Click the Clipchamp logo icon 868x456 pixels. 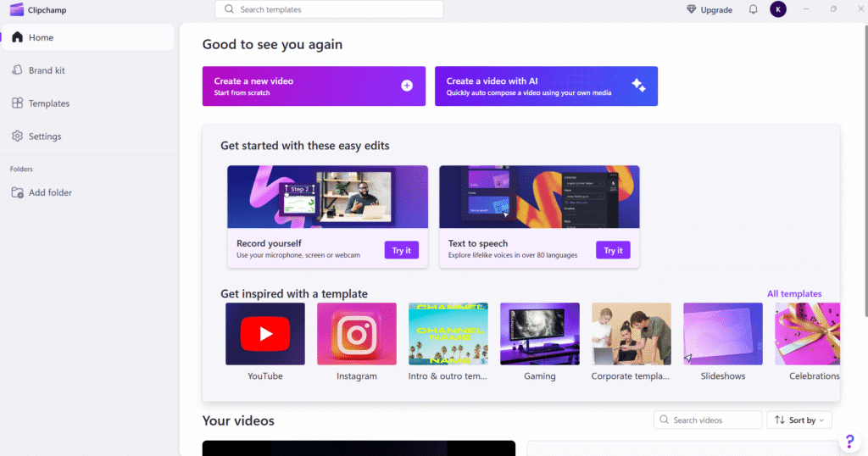pos(16,9)
